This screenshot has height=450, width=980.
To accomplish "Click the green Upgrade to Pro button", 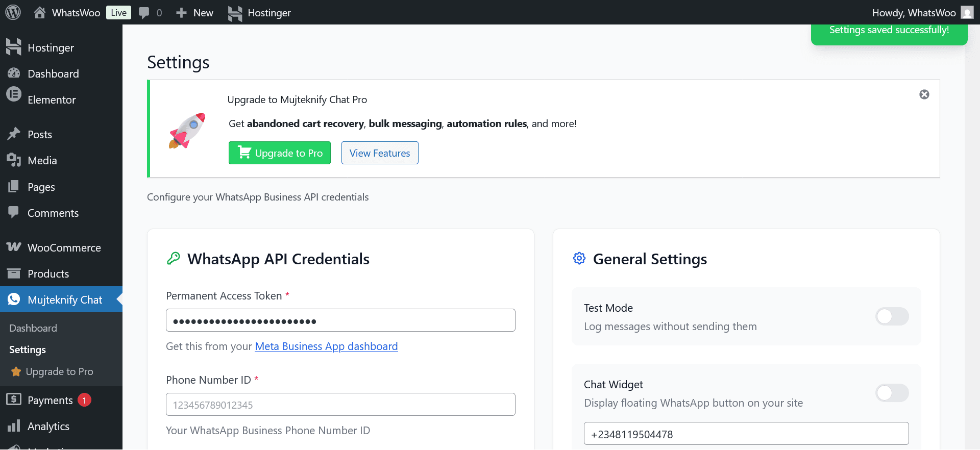I will click(x=280, y=153).
